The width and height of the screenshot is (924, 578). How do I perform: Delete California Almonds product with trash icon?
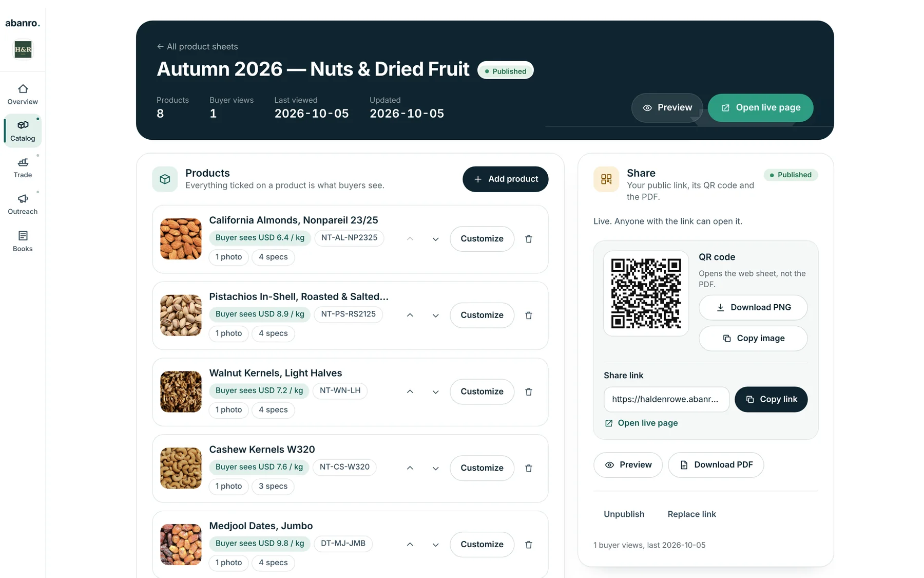tap(529, 239)
